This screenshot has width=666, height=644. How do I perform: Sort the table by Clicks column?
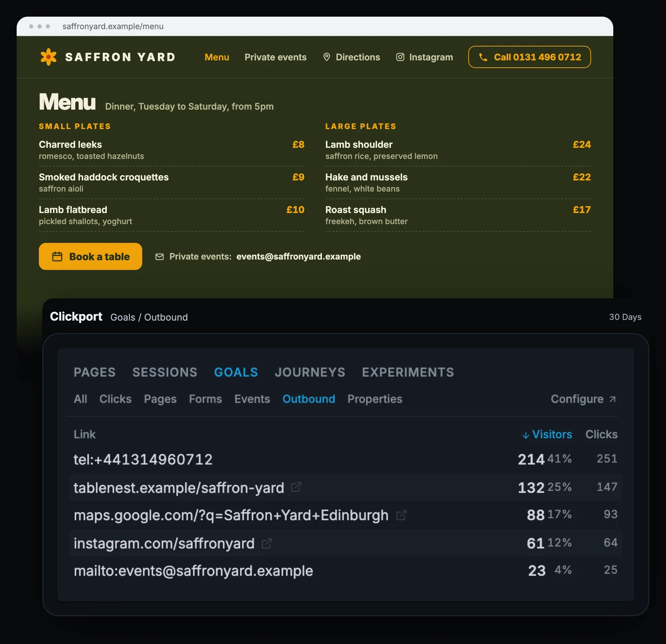tap(602, 434)
